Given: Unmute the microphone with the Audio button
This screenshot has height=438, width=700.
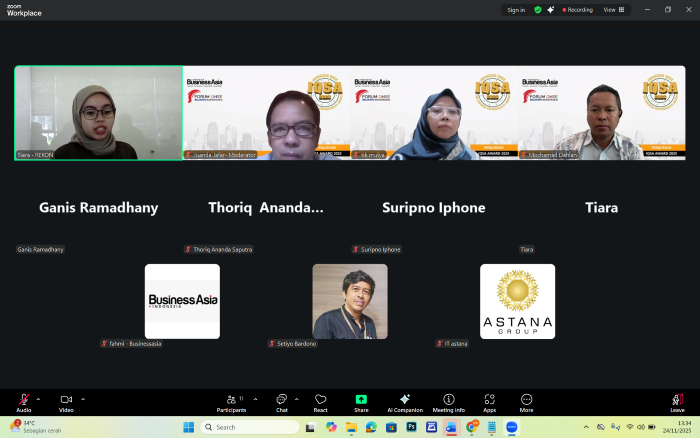Looking at the screenshot, I should [23, 400].
